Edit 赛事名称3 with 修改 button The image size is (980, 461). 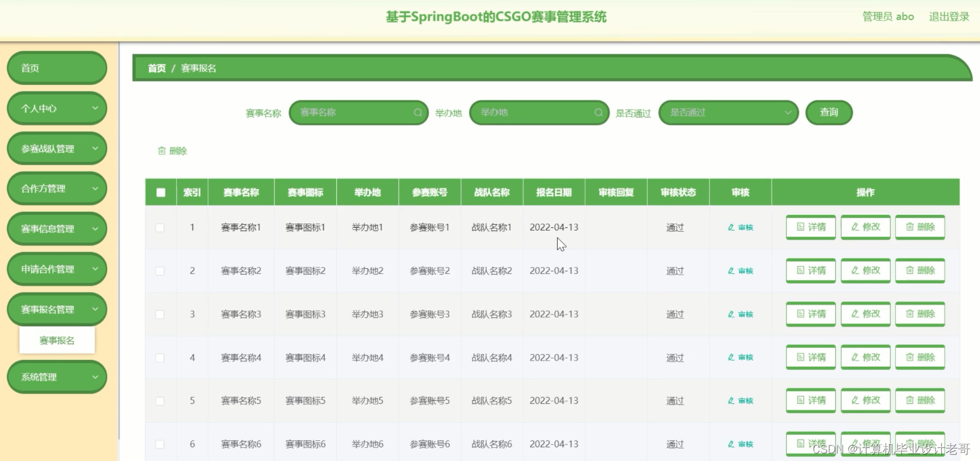pos(865,314)
